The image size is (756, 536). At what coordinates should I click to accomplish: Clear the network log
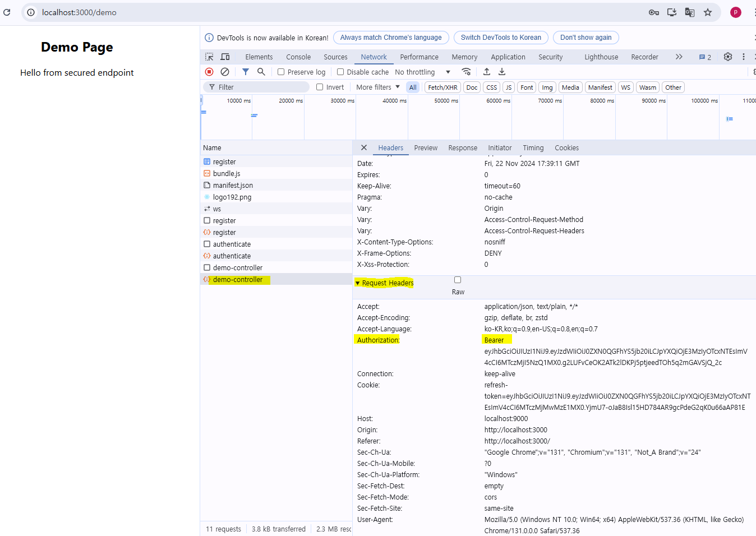click(225, 72)
